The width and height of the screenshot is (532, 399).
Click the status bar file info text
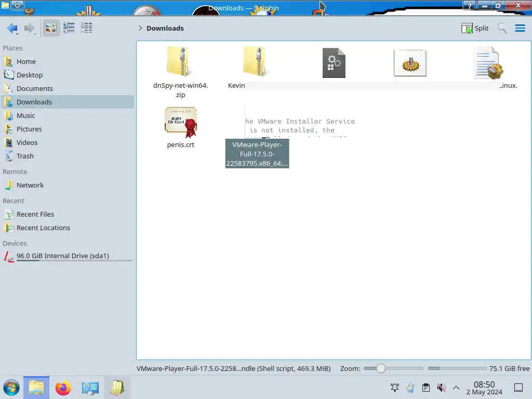tap(233, 368)
